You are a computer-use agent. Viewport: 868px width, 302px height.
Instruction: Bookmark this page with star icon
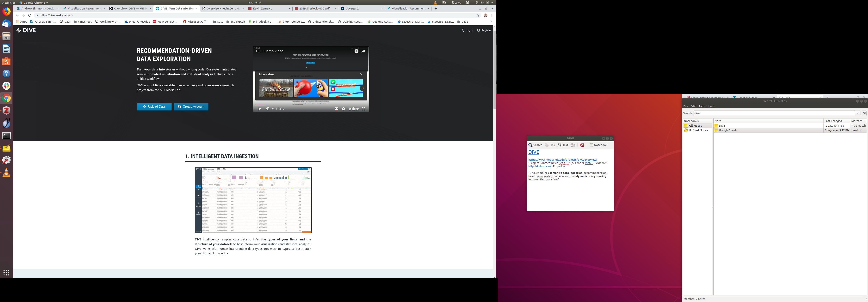(477, 15)
